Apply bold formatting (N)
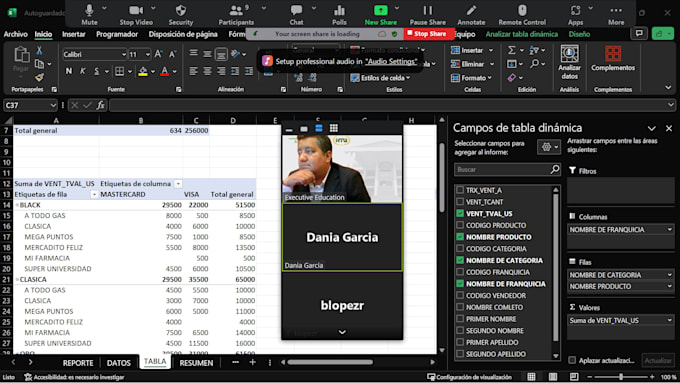 (x=69, y=71)
